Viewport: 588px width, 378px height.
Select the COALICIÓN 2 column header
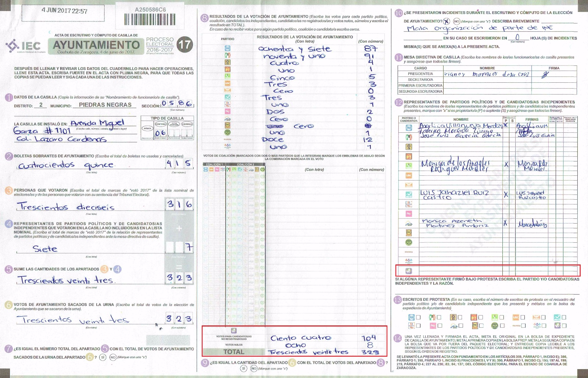pos(245,164)
